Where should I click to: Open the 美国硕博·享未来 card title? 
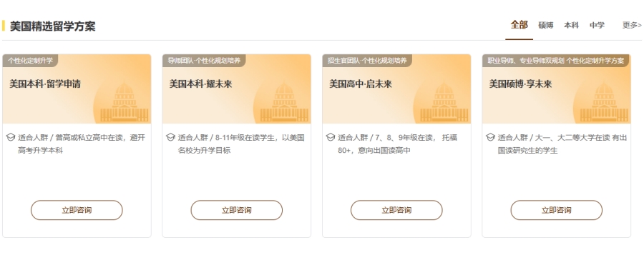click(x=520, y=84)
